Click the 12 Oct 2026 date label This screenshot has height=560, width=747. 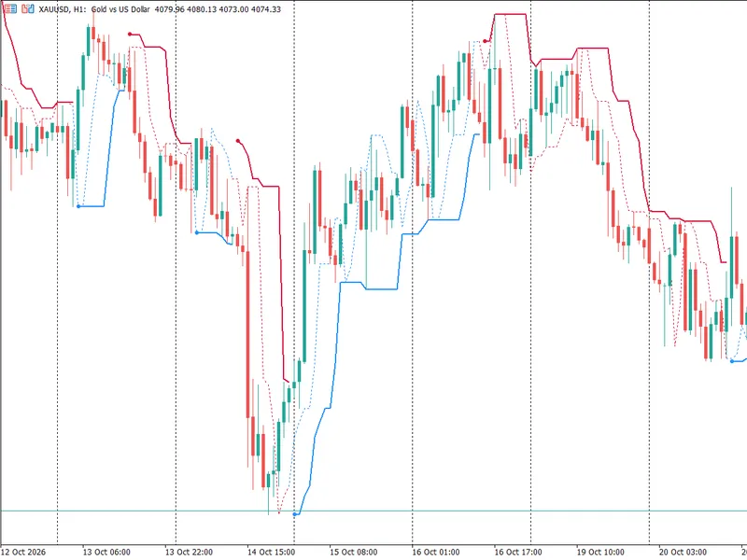23,552
